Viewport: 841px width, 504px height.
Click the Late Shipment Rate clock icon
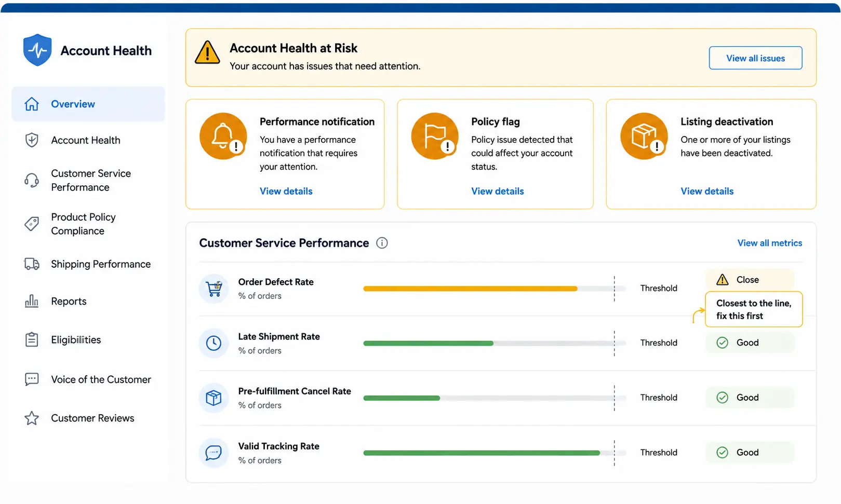(214, 343)
